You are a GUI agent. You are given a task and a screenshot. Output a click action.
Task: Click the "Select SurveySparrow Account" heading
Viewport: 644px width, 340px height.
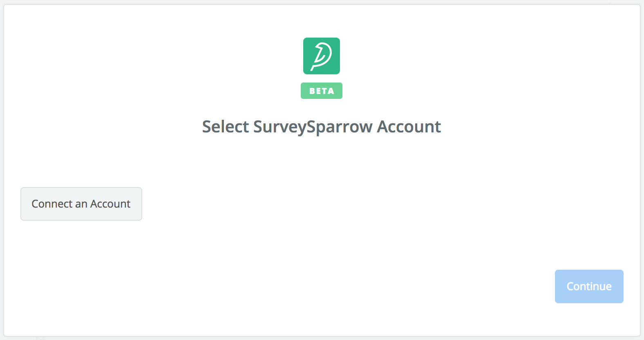click(x=322, y=127)
